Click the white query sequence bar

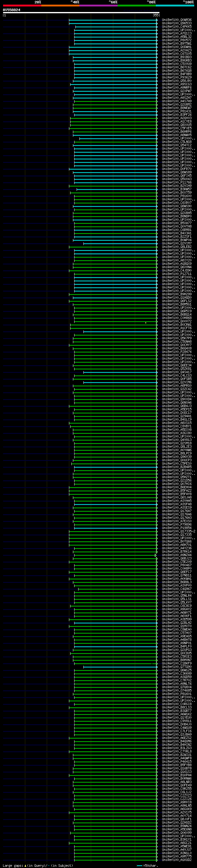tap(81, 13)
